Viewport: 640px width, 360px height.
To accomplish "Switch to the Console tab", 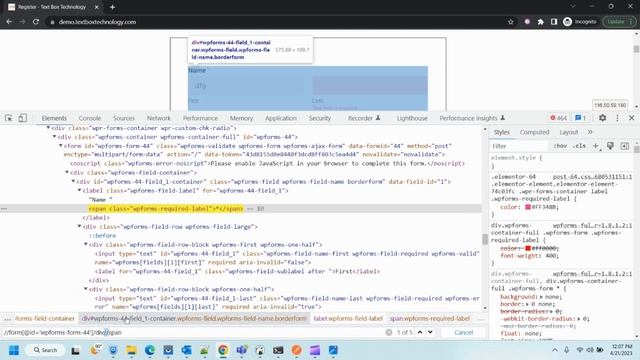I will pyautogui.click(x=90, y=118).
